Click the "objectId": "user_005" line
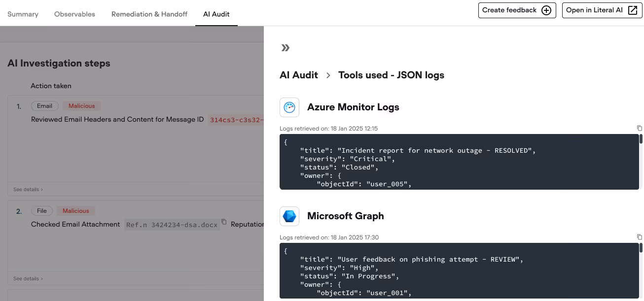Viewport: 644px width, 301px height. point(364,184)
